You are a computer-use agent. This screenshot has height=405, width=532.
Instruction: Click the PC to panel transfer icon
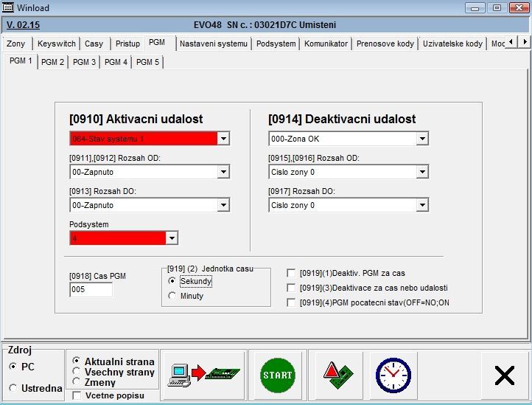tap(203, 375)
